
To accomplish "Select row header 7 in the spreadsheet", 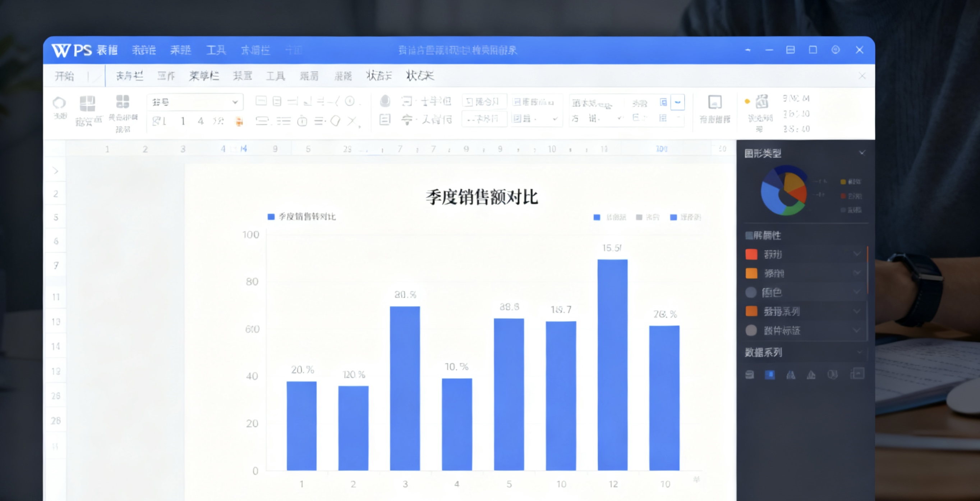I will (56, 265).
